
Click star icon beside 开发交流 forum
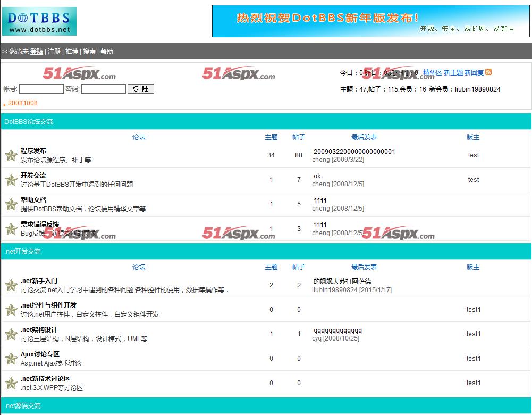pos(11,180)
